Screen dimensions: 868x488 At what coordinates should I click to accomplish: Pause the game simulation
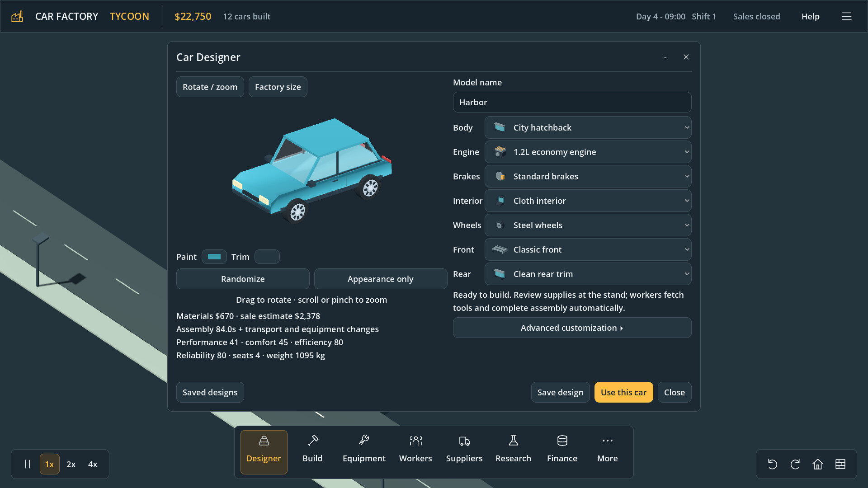coord(28,464)
